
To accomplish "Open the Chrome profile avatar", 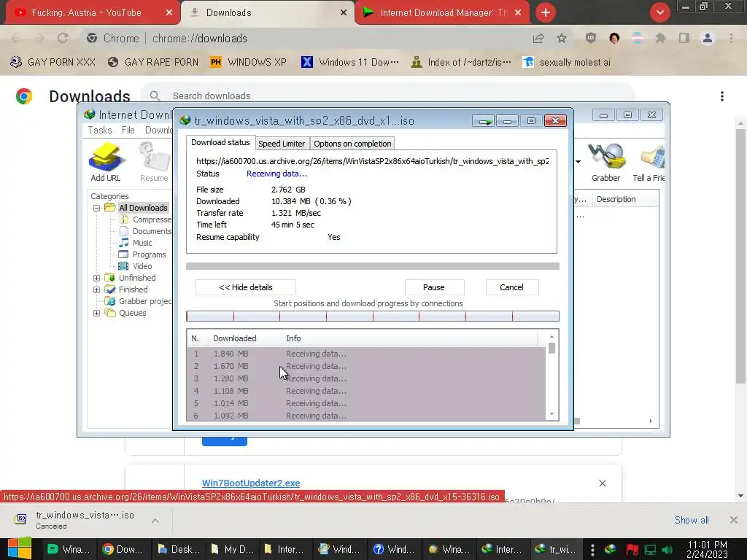I will pyautogui.click(x=708, y=38).
